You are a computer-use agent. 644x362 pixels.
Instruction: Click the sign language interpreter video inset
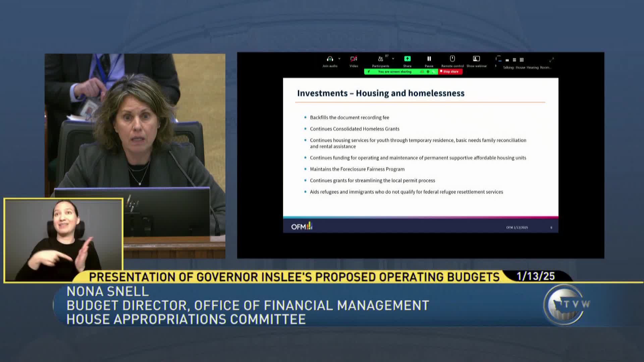point(63,240)
